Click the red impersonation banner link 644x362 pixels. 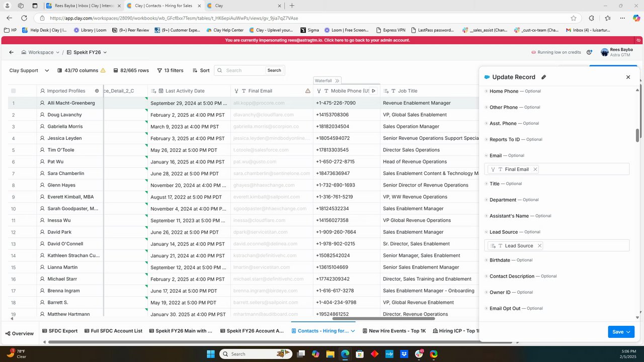[x=317, y=40]
